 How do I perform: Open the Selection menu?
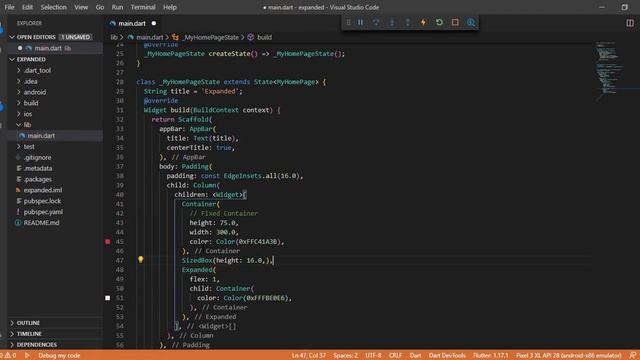pyautogui.click(x=53, y=7)
